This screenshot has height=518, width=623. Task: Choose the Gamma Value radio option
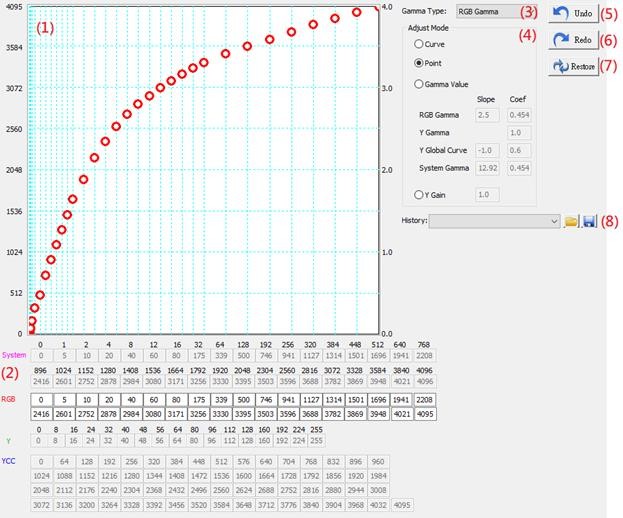(419, 85)
